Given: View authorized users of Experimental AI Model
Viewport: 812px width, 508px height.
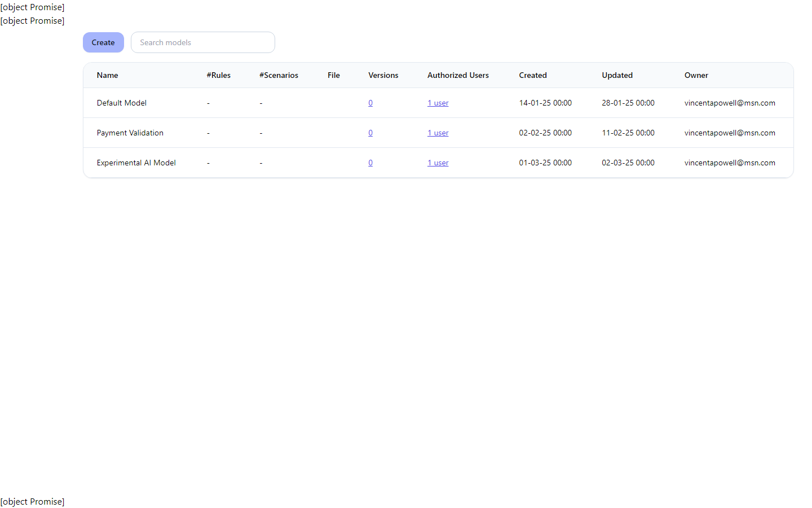Looking at the screenshot, I should point(438,163).
